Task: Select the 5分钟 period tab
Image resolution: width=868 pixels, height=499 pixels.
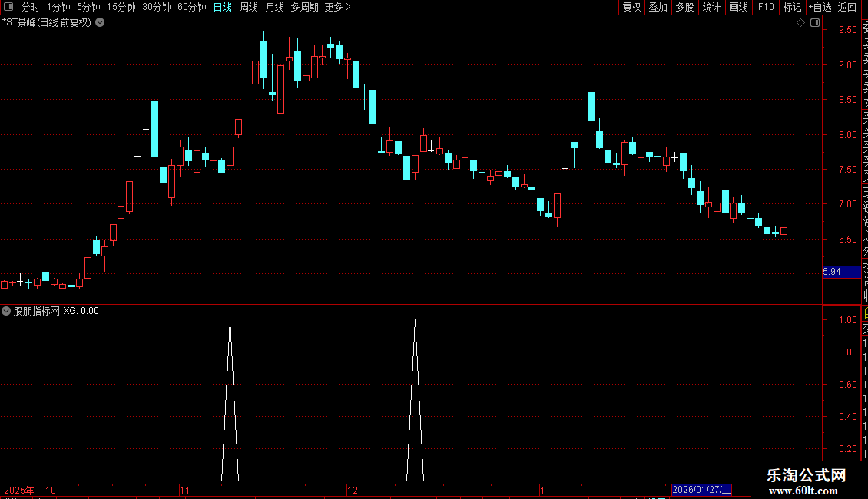Action: point(88,7)
